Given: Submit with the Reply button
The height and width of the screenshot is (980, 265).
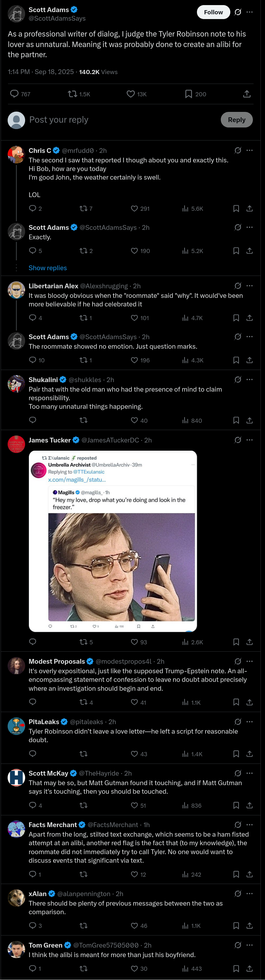Looking at the screenshot, I should tap(236, 120).
